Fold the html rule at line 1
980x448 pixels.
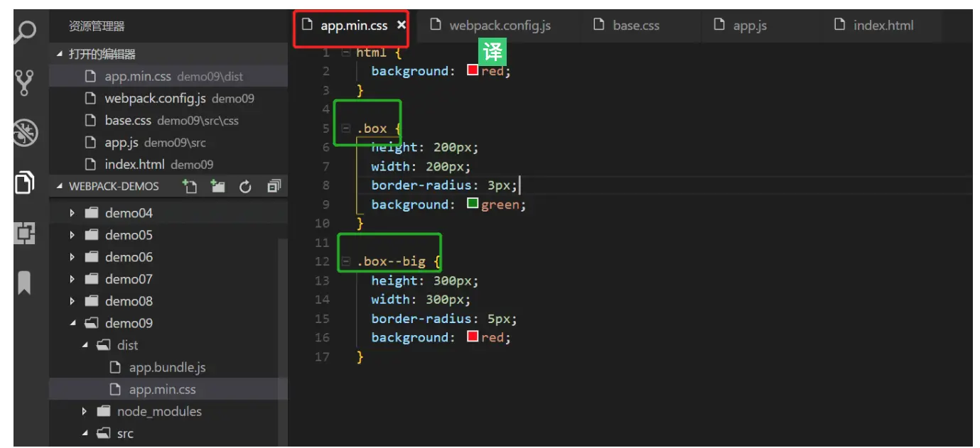tap(346, 53)
